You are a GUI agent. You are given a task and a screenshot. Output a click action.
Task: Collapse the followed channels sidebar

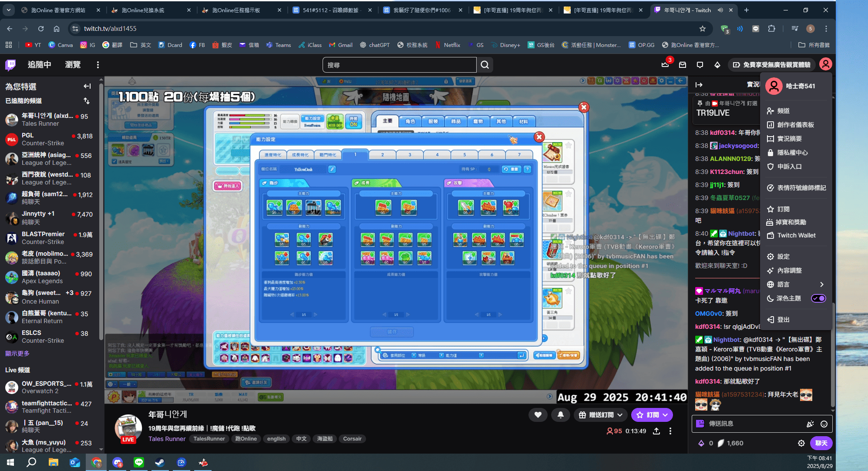pyautogui.click(x=87, y=86)
